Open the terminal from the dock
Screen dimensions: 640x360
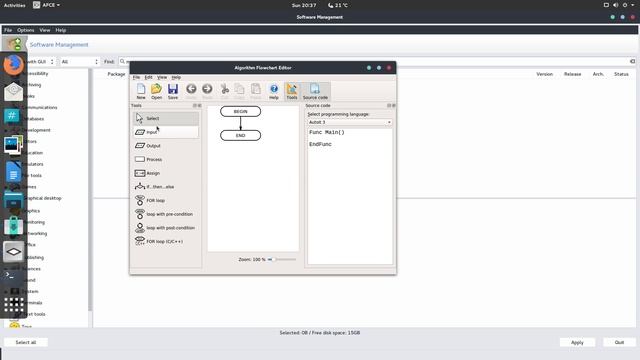(x=13, y=275)
